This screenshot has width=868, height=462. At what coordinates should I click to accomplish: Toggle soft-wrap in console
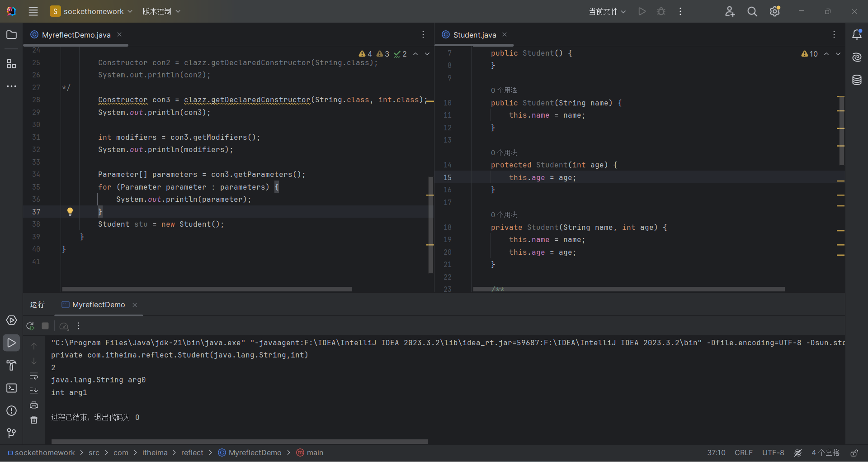(x=34, y=376)
